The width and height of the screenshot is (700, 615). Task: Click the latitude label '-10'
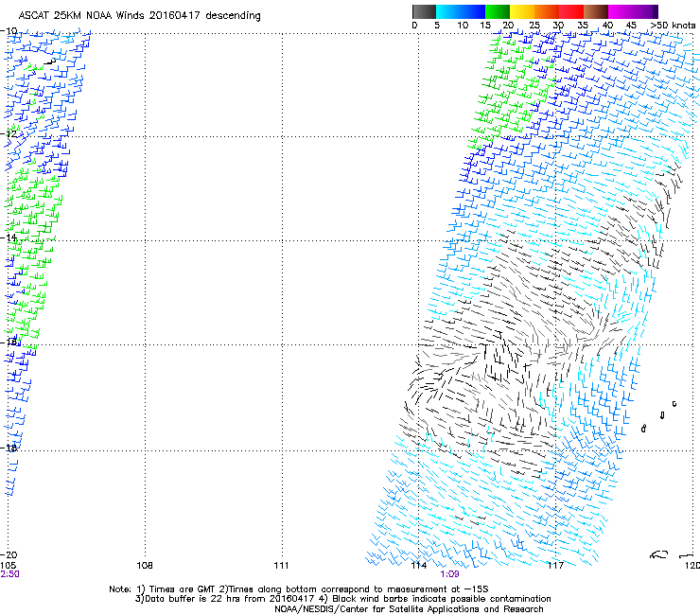coord(9,31)
